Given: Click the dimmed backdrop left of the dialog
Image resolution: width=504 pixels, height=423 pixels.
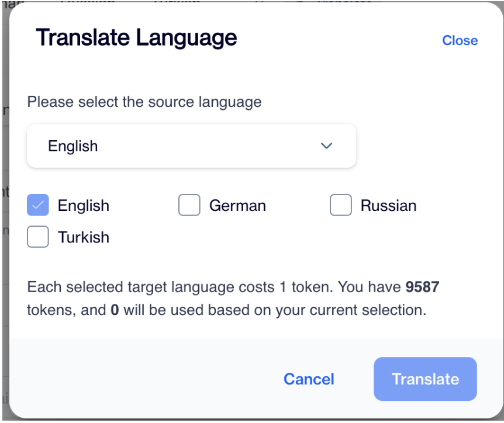Looking at the screenshot, I should coord(4,234).
